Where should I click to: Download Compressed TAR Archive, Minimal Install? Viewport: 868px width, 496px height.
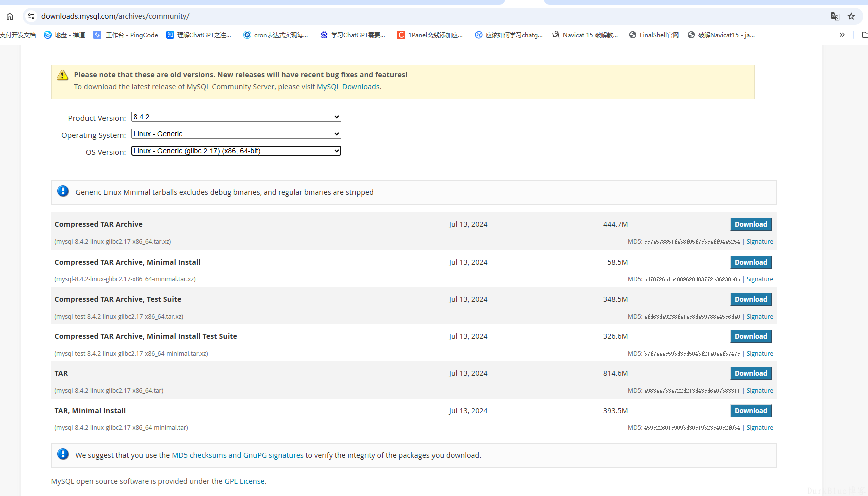point(751,262)
